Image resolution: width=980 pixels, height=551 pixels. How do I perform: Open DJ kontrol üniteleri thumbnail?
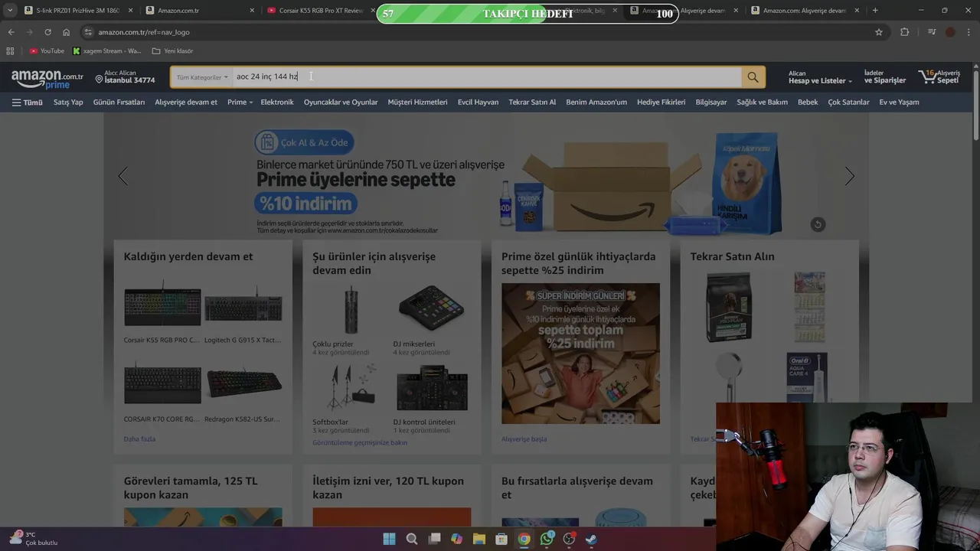pos(432,387)
